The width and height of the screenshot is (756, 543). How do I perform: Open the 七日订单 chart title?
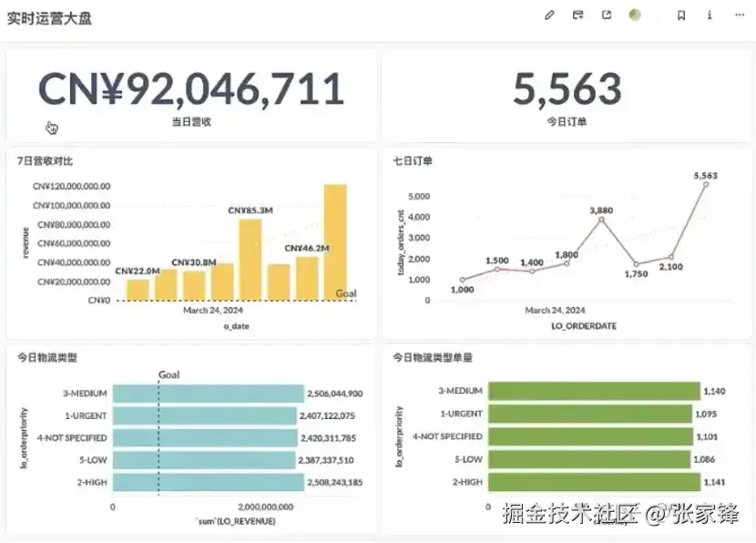(413, 161)
